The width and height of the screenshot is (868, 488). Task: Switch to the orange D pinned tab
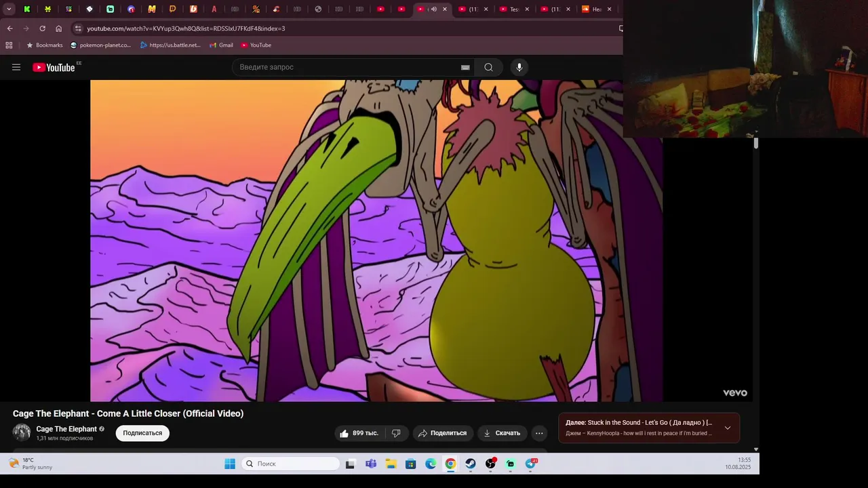(x=172, y=9)
